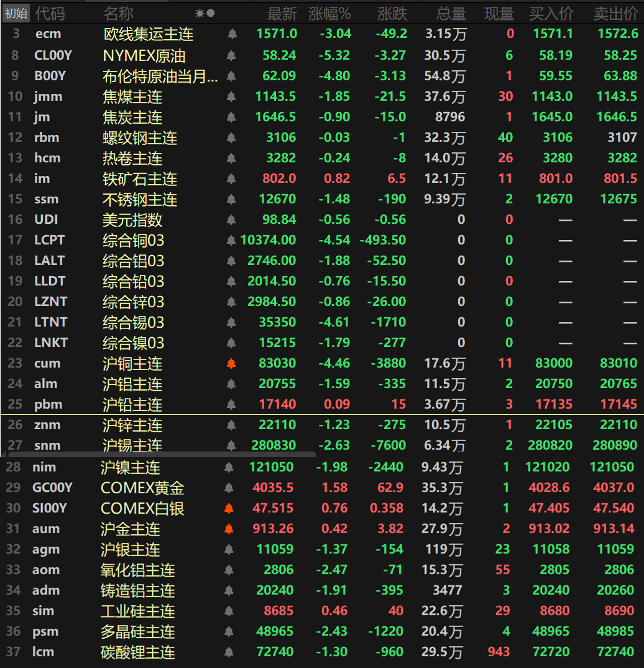Toggle the alert bell for COMEX黄金

229,488
